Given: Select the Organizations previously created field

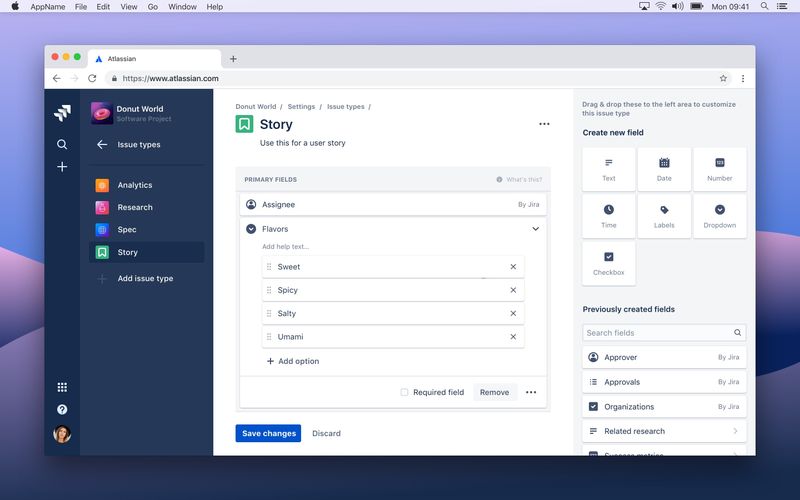Looking at the screenshot, I should tap(664, 407).
